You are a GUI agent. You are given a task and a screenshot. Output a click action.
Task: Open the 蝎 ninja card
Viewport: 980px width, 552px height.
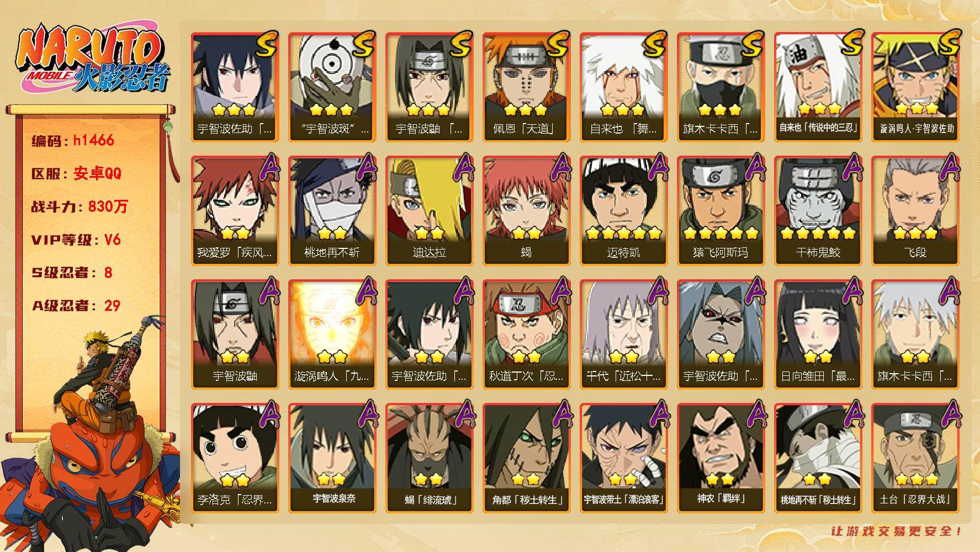(x=526, y=210)
